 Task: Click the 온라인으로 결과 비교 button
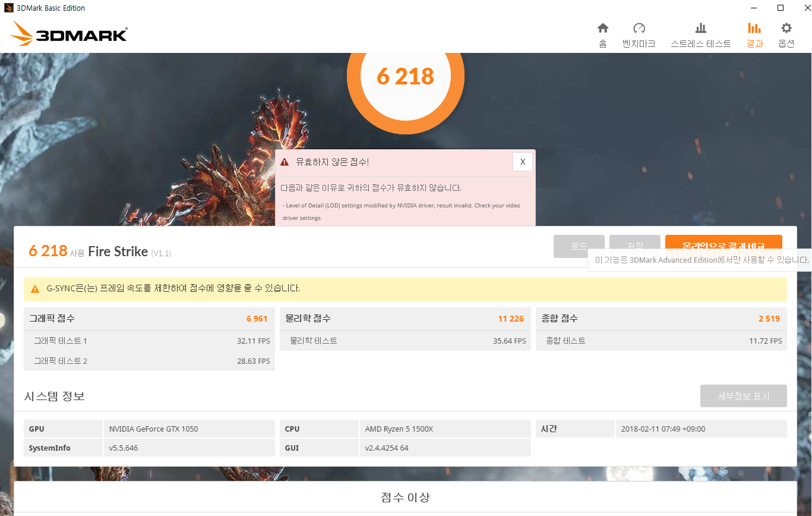pos(723,242)
